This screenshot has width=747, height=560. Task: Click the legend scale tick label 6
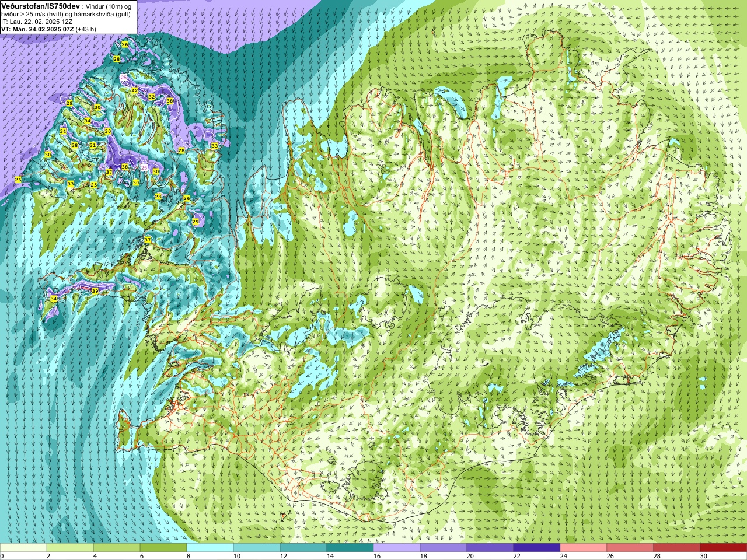[x=143, y=556]
